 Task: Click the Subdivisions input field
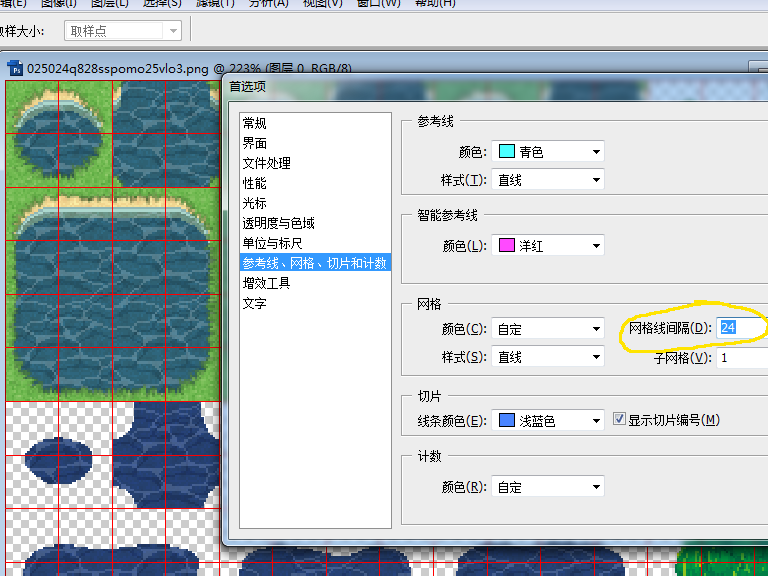pos(742,358)
